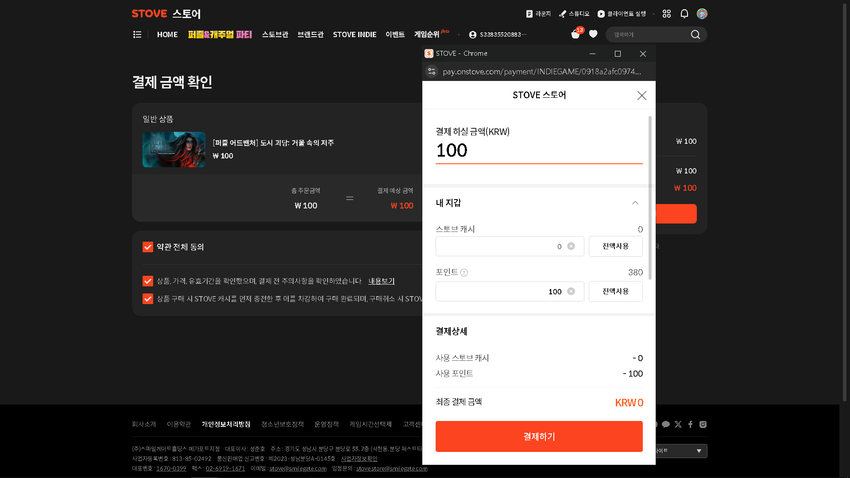
Task: Open the 라운지 lounge icon link
Action: (x=538, y=14)
